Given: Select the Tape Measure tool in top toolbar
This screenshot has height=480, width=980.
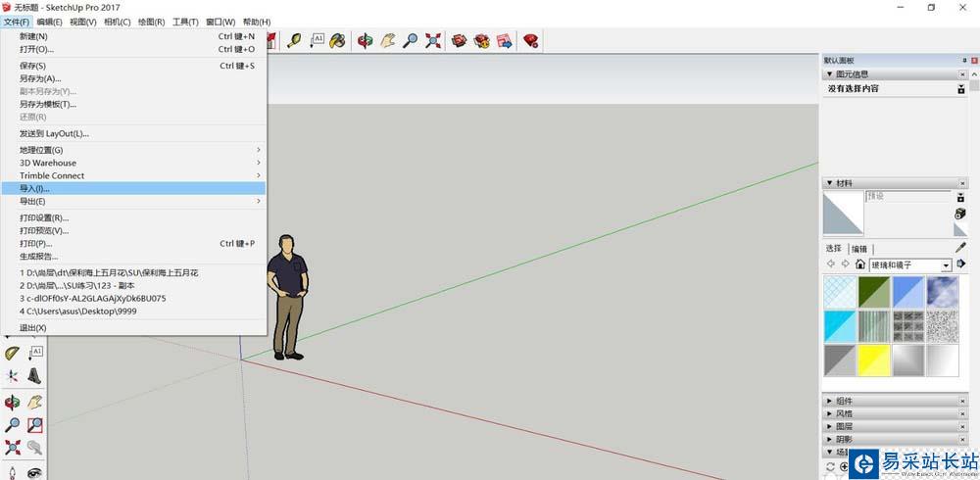Looking at the screenshot, I should coord(293,40).
